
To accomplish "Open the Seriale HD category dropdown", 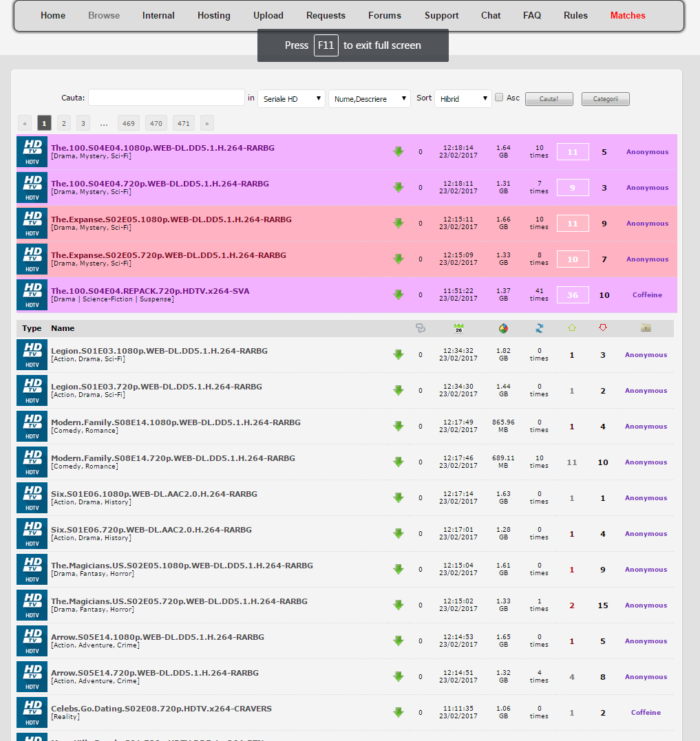I will (x=290, y=98).
